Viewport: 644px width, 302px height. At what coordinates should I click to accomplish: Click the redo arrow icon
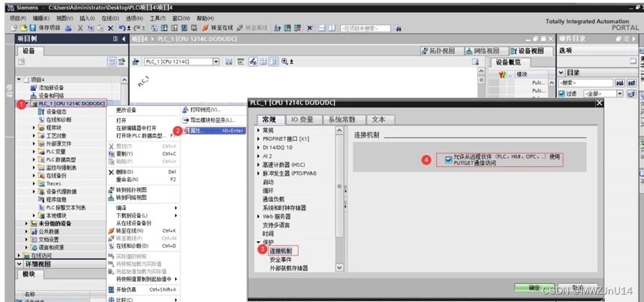click(x=137, y=28)
